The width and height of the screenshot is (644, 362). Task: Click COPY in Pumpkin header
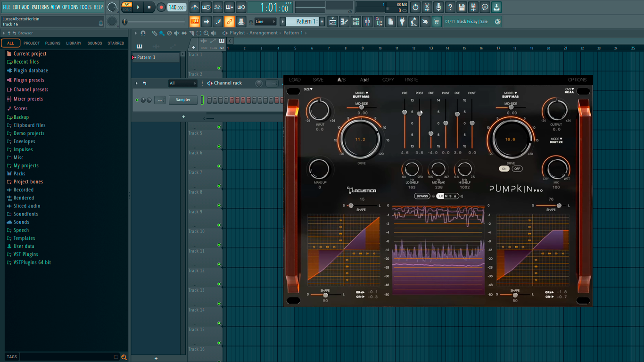(x=388, y=80)
